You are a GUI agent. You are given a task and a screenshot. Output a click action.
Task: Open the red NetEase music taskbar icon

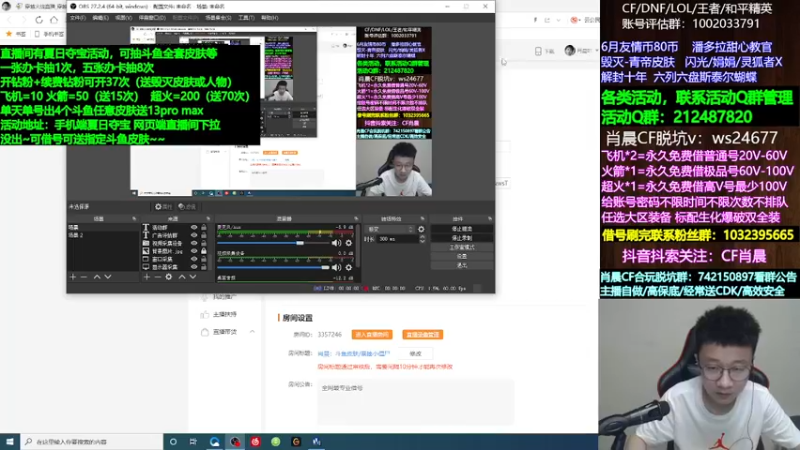pyautogui.click(x=255, y=441)
